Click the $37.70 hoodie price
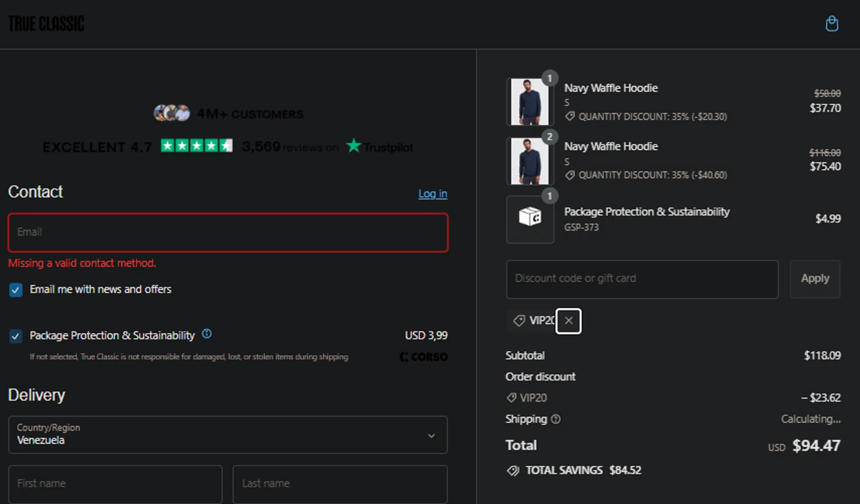Image resolution: width=860 pixels, height=504 pixels. (x=825, y=108)
